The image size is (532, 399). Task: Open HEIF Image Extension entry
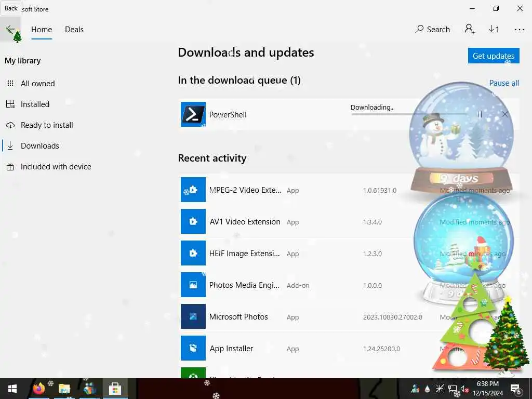point(245,254)
